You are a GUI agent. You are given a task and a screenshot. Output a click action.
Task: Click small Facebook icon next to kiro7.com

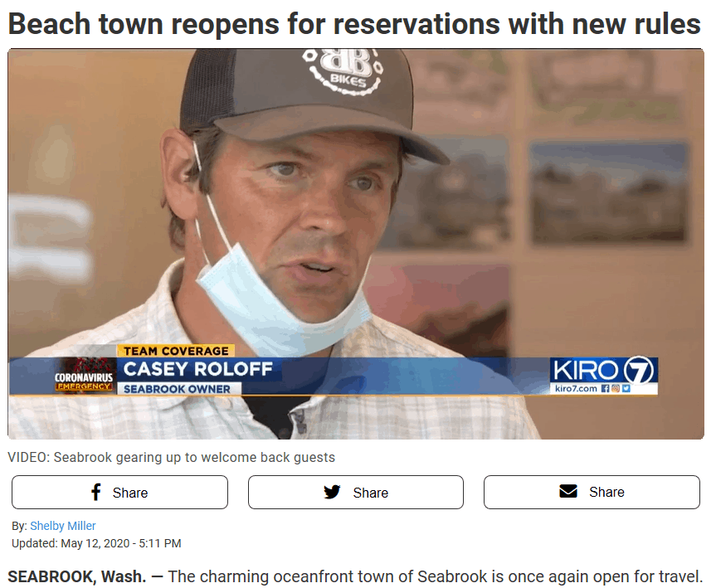(x=606, y=388)
